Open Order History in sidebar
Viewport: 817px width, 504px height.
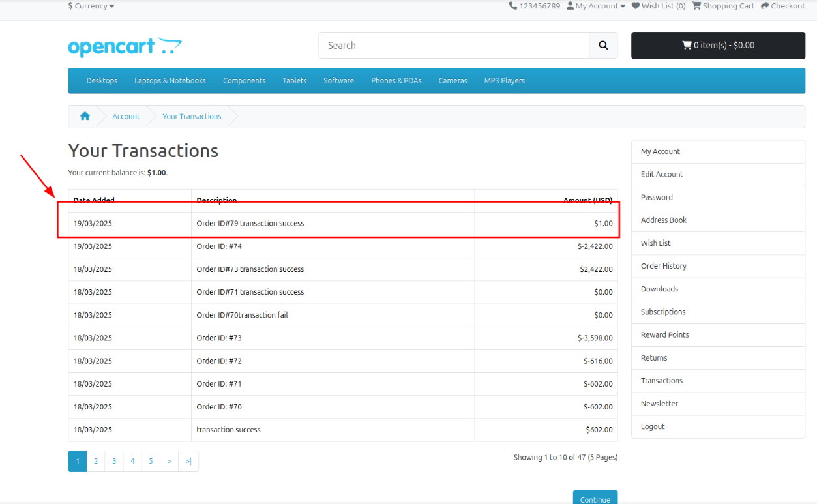tap(663, 266)
